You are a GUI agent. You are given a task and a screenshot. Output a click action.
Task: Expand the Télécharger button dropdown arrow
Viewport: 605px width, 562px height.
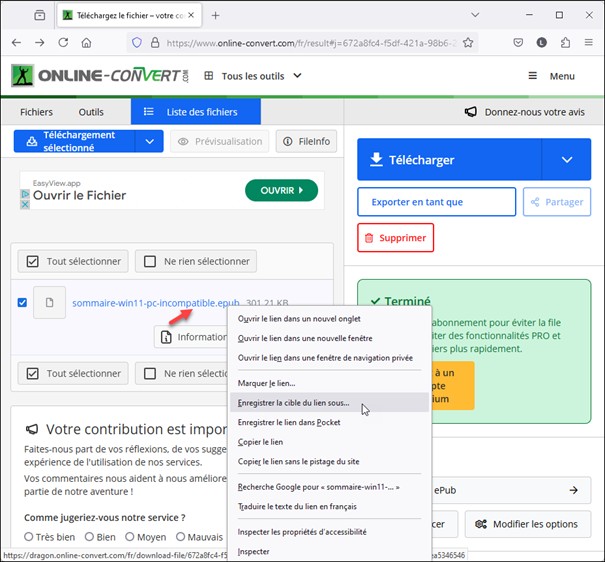(x=566, y=160)
